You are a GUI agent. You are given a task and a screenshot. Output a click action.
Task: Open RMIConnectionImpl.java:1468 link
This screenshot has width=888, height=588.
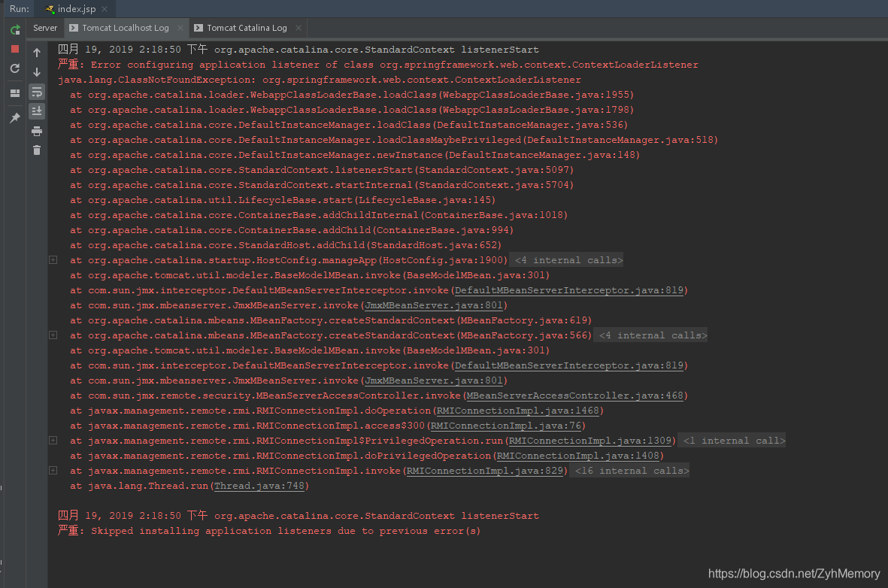pyautogui.click(x=517, y=411)
